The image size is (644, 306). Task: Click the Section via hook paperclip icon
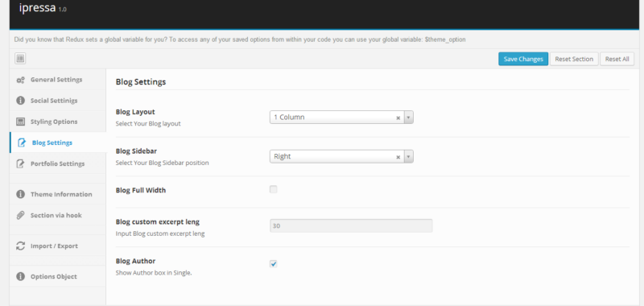(x=21, y=215)
